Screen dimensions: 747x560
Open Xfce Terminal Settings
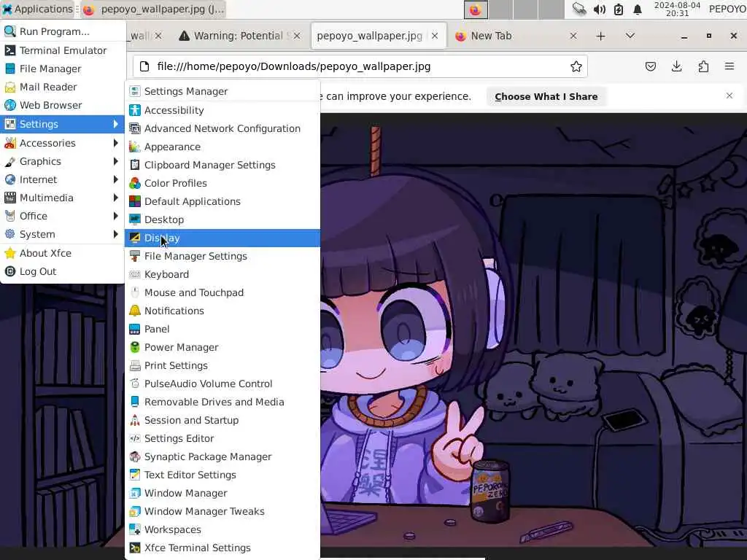click(222, 548)
